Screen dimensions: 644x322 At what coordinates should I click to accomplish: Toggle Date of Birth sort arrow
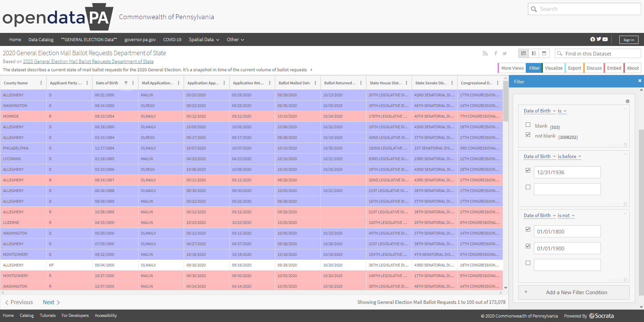pyautogui.click(x=126, y=83)
